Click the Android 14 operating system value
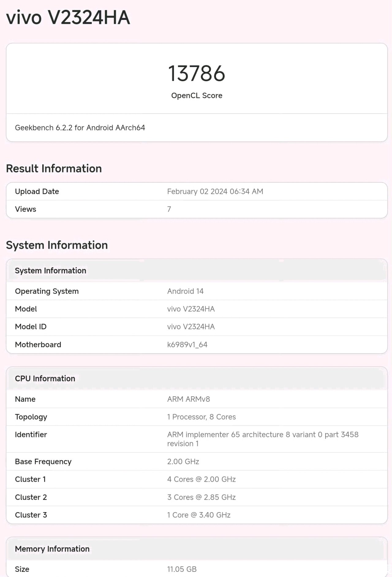Image resolution: width=392 pixels, height=577 pixels. [x=185, y=291]
